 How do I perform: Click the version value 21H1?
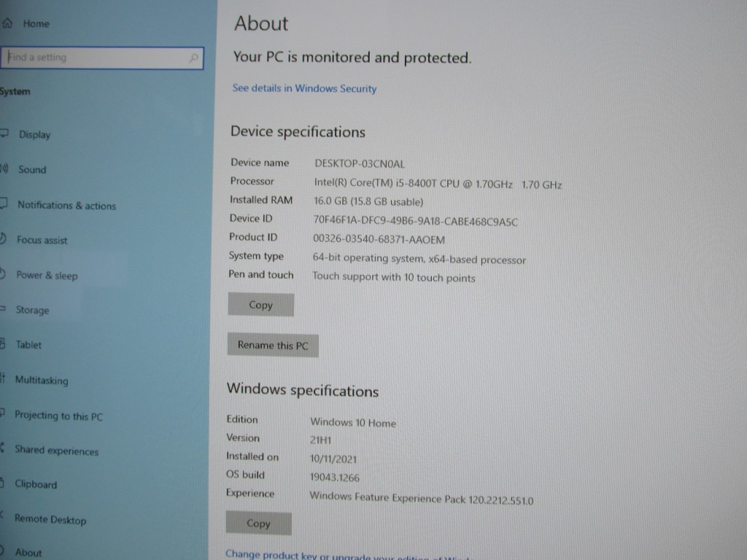coord(321,440)
